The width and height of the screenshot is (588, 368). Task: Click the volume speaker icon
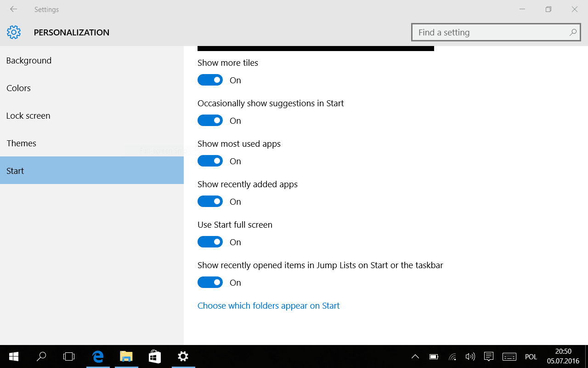(470, 356)
